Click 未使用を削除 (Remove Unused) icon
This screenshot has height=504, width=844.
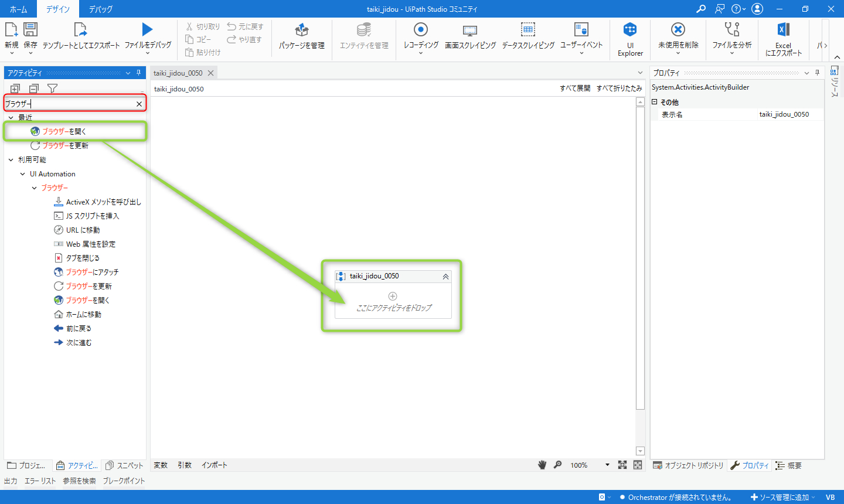tap(678, 29)
